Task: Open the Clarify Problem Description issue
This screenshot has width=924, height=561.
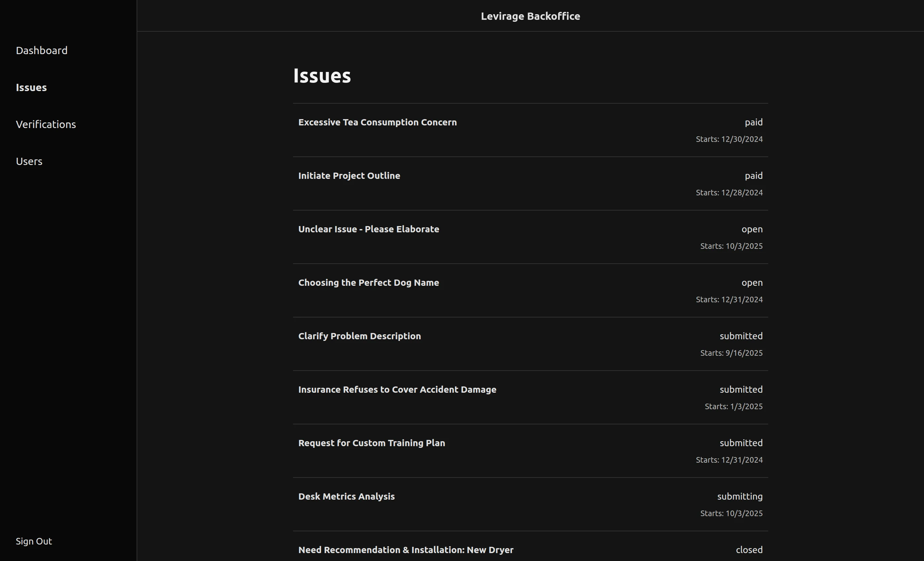Action: (359, 336)
